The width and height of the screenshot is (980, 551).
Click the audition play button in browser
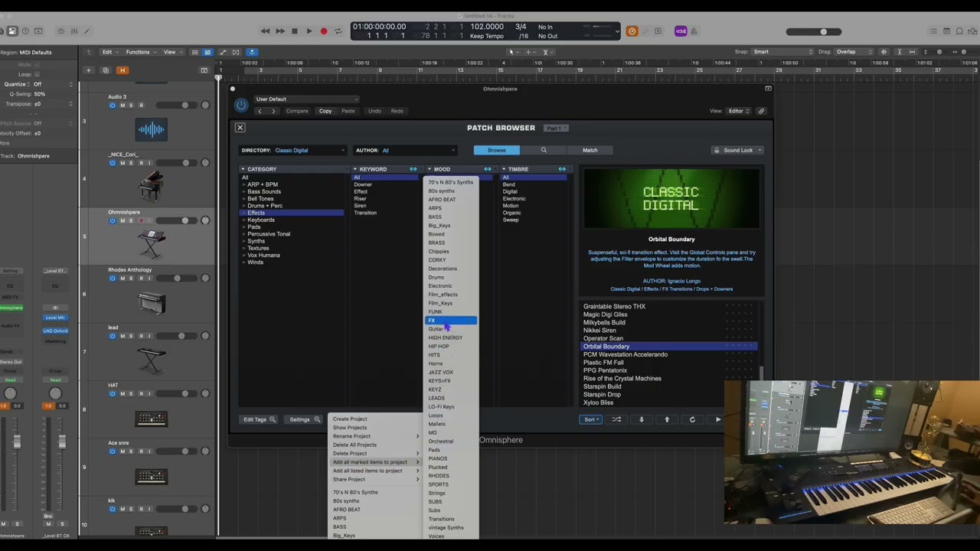[717, 419]
